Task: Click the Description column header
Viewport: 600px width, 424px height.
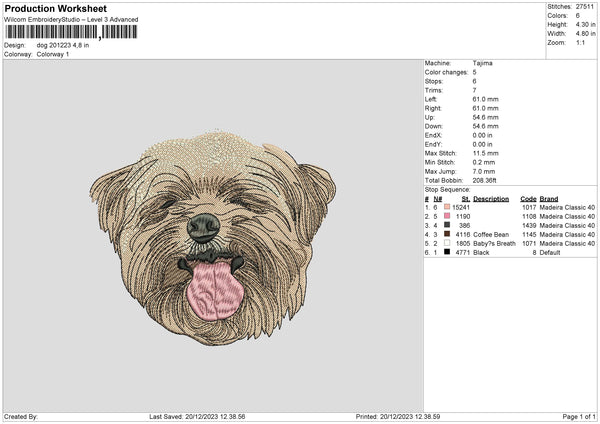Action: point(491,199)
